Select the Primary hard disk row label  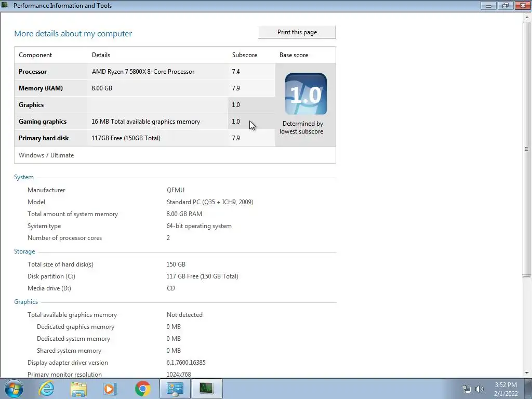[x=44, y=138]
